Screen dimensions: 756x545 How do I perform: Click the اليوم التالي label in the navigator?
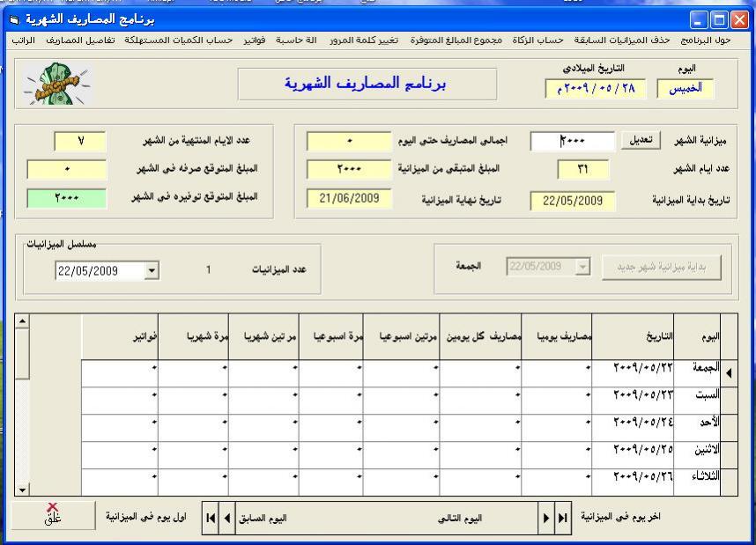[460, 519]
